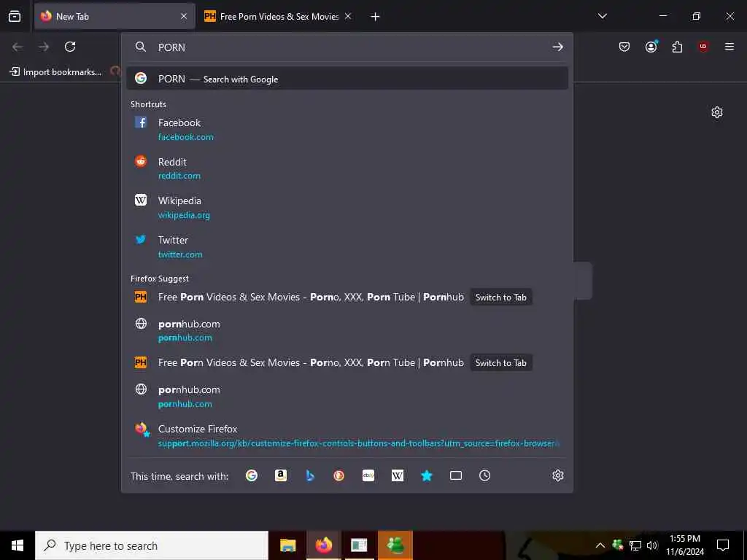Open Save to Pocket
Screen dimensions: 747x560
click(x=624, y=47)
